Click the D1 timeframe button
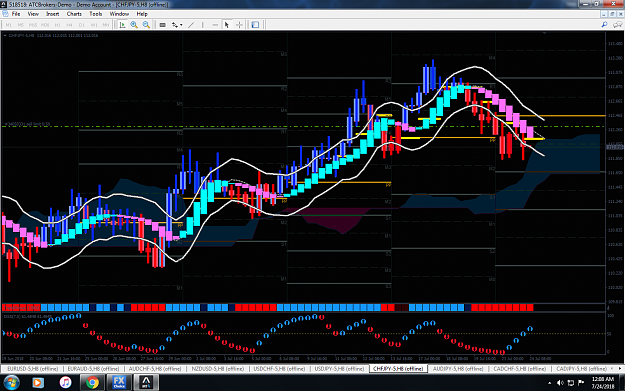 (x=82, y=25)
